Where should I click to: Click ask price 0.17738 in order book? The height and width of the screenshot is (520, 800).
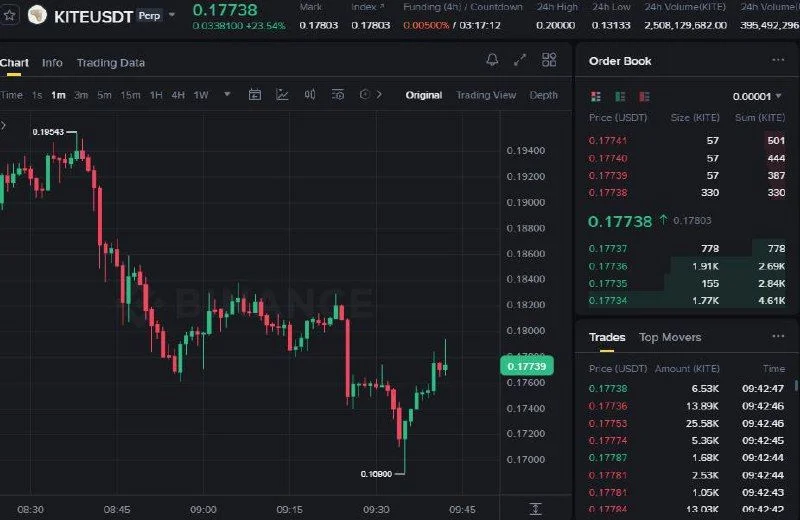click(608, 192)
